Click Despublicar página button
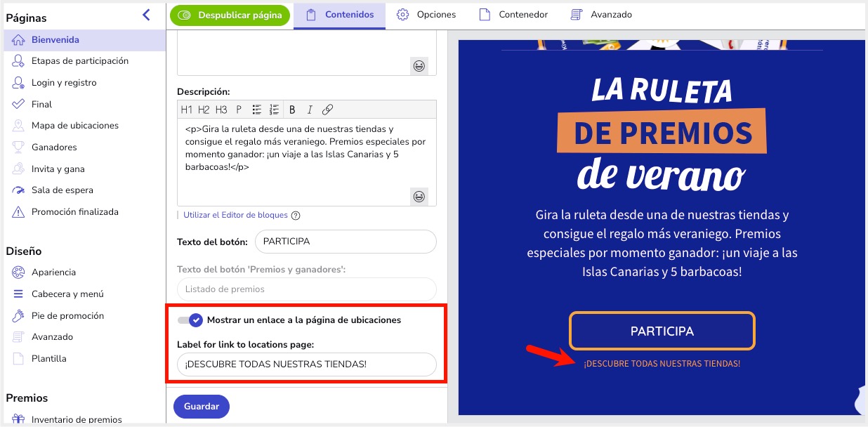The image size is (868, 427). point(230,15)
